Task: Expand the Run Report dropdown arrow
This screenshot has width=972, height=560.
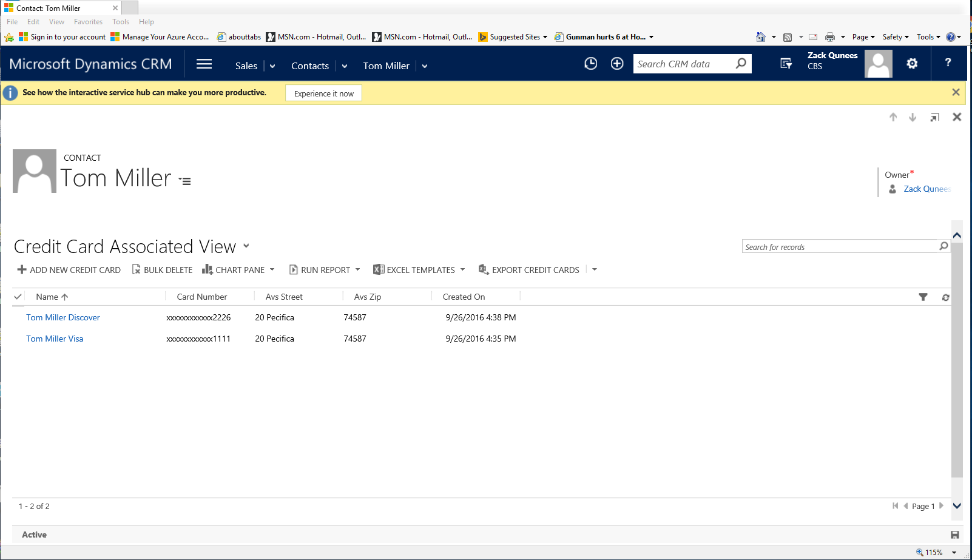Action: click(357, 269)
